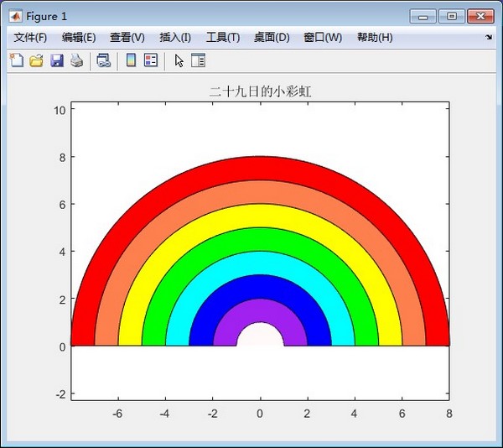Viewport: 503px width, 448px height.
Task: Save figure with floppy disk icon
Action: click(57, 60)
